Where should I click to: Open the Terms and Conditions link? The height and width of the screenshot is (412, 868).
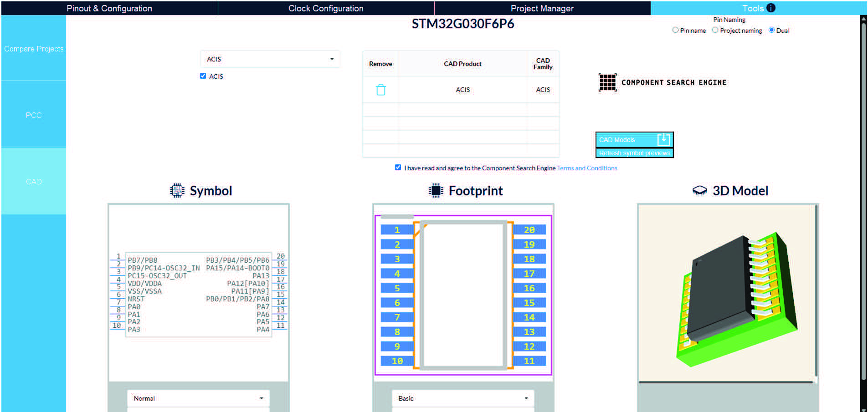coord(587,168)
